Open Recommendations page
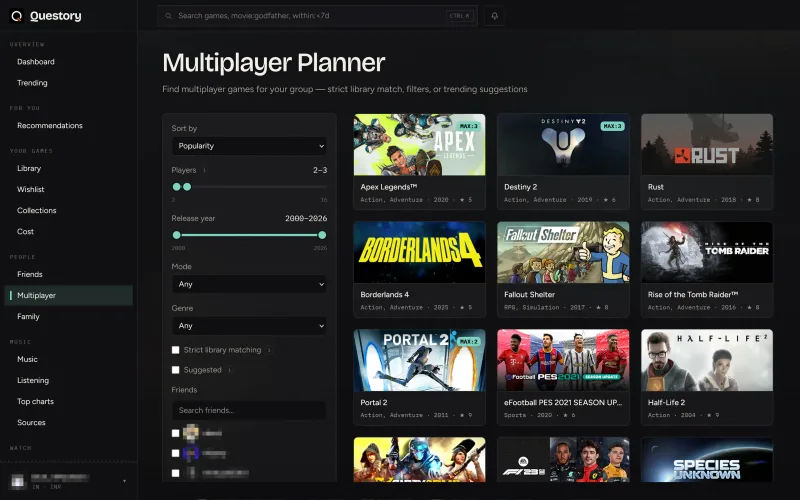This screenshot has width=800, height=500. click(x=49, y=126)
